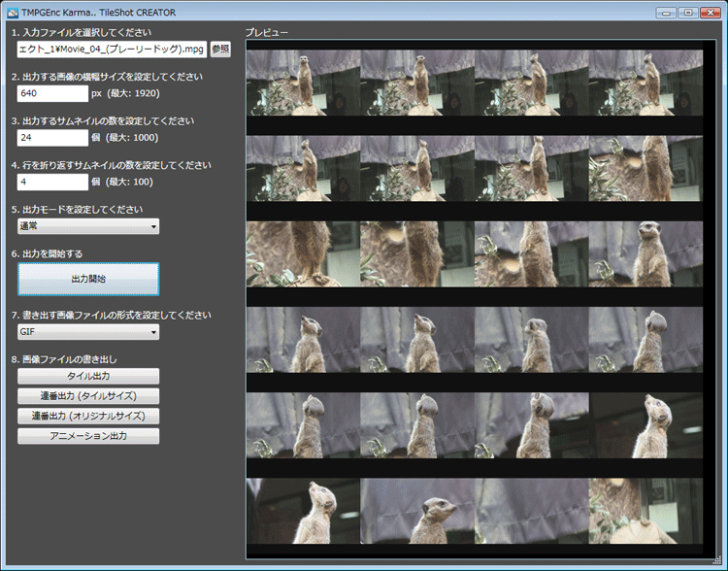Expand the GIF image format dropdown
Image resolution: width=728 pixels, height=571 pixels.
(x=88, y=332)
